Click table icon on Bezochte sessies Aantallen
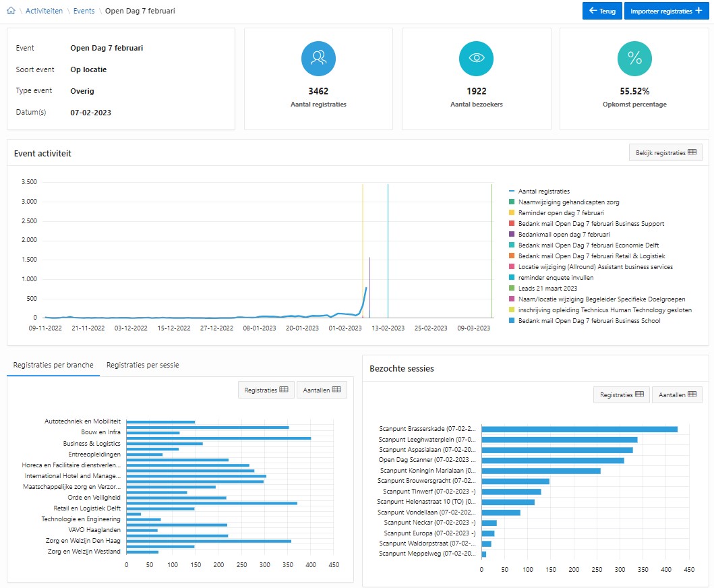Screen dimensions: 714x588 coord(692,394)
